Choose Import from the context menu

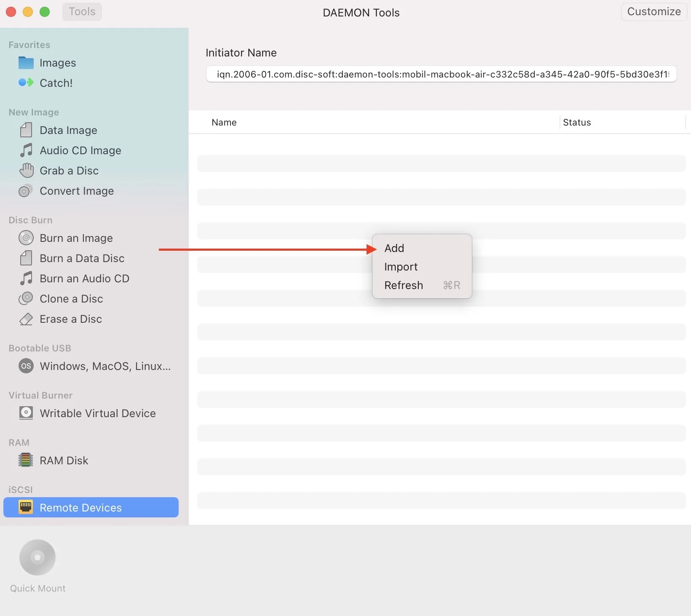pos(401,267)
